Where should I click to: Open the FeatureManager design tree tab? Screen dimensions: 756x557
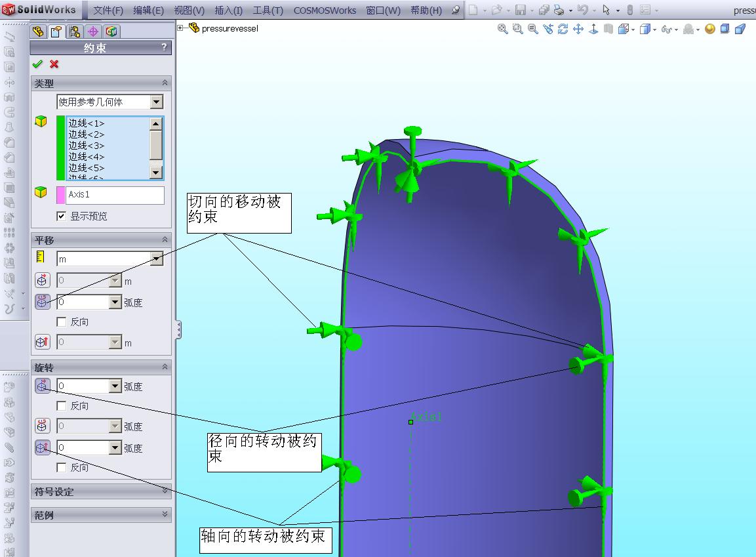pyautogui.click(x=38, y=32)
